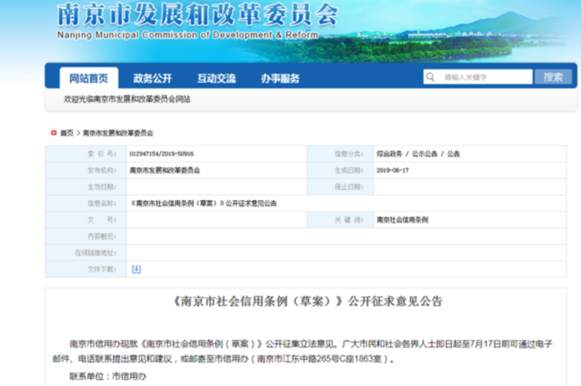Open the 办事服务 menu item
Image resolution: width=581 pixels, height=386 pixels.
(280, 78)
